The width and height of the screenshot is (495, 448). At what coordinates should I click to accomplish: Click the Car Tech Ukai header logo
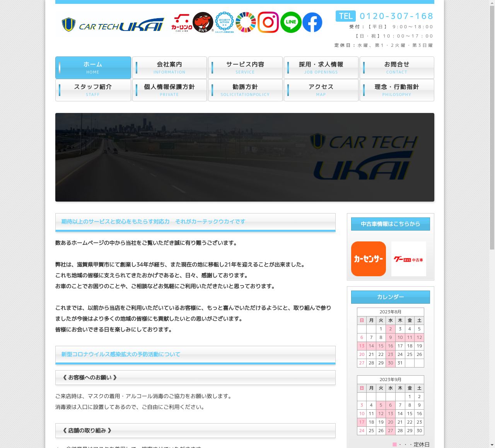click(113, 25)
